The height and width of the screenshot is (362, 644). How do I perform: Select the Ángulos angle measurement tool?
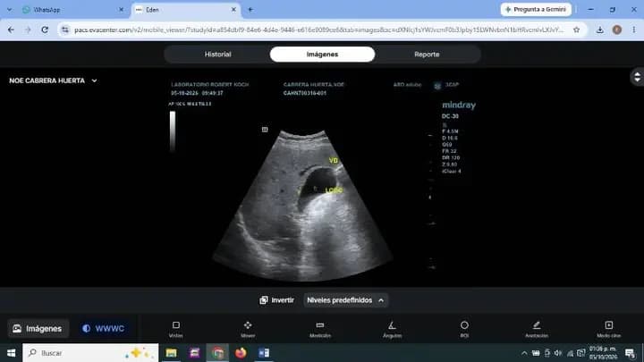coord(393,329)
